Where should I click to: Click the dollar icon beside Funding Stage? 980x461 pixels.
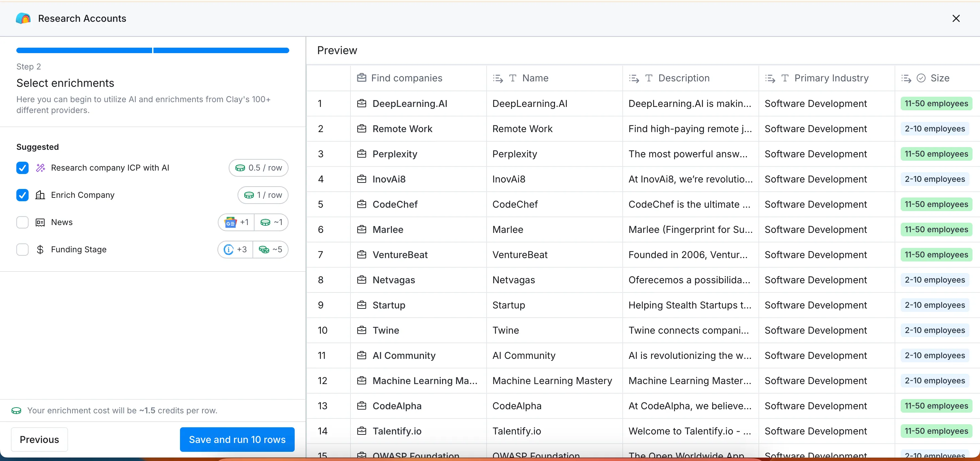[40, 250]
